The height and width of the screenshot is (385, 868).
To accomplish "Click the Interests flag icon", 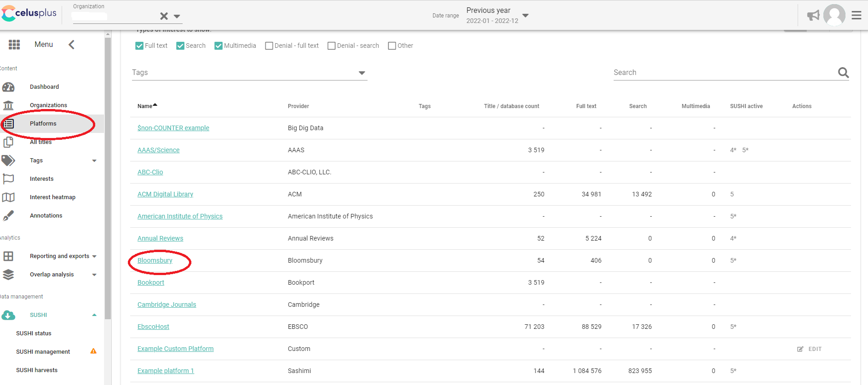I will (8, 179).
